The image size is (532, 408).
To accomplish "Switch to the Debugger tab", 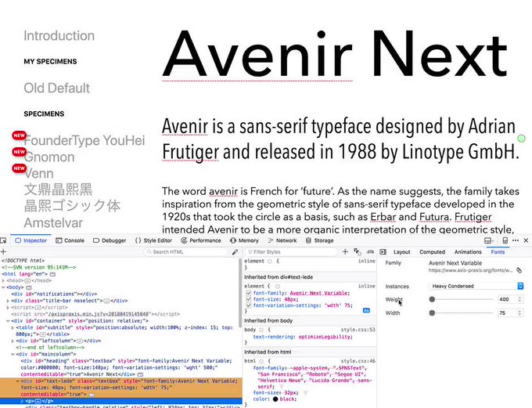I will [x=110, y=240].
